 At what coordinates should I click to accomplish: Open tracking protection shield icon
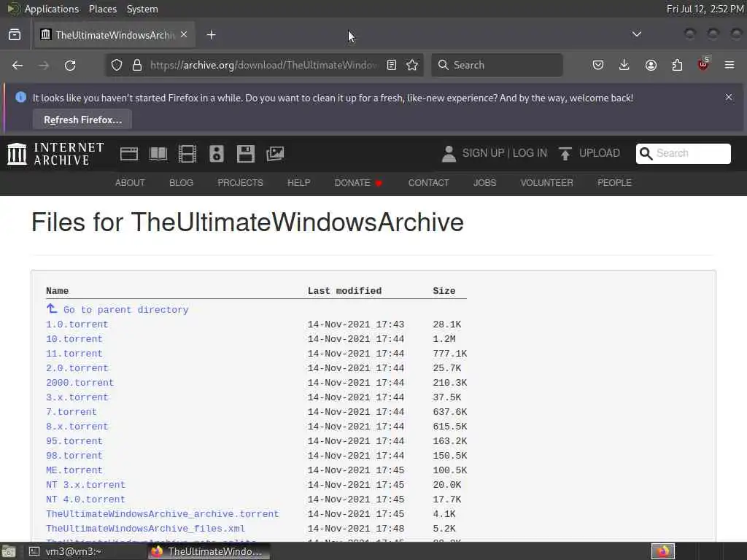[x=116, y=65]
